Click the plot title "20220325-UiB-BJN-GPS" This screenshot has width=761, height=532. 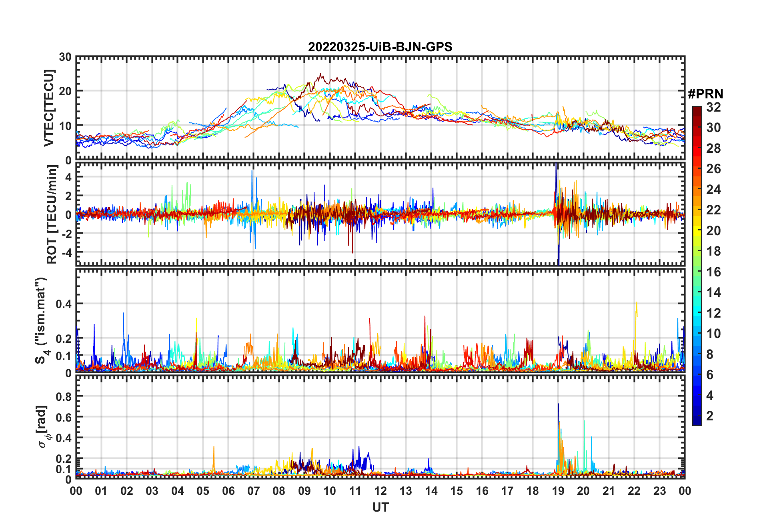click(380, 47)
